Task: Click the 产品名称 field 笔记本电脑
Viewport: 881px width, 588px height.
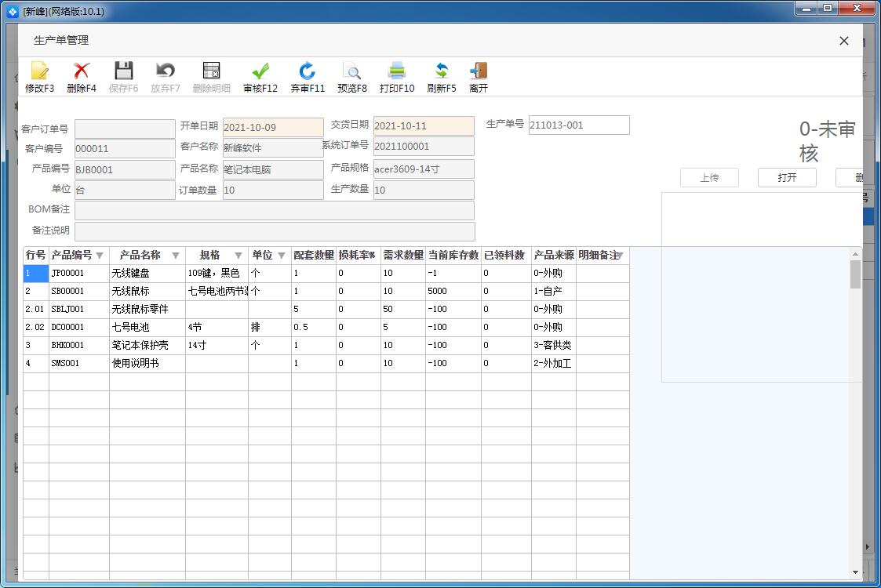Action: pyautogui.click(x=273, y=169)
